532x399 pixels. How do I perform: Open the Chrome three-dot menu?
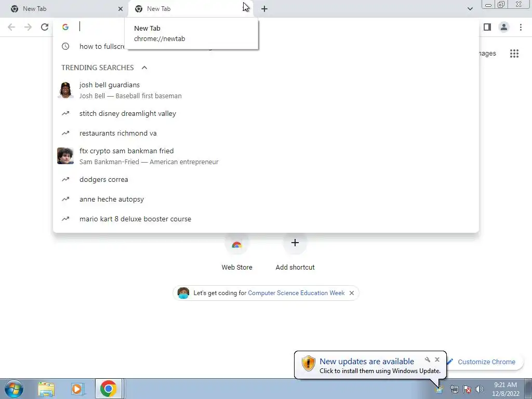(521, 27)
